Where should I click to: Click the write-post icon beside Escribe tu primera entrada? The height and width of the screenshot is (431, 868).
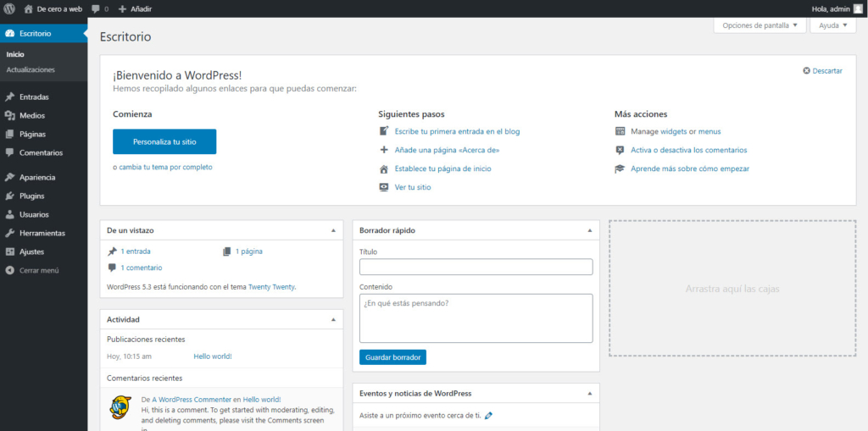(384, 131)
